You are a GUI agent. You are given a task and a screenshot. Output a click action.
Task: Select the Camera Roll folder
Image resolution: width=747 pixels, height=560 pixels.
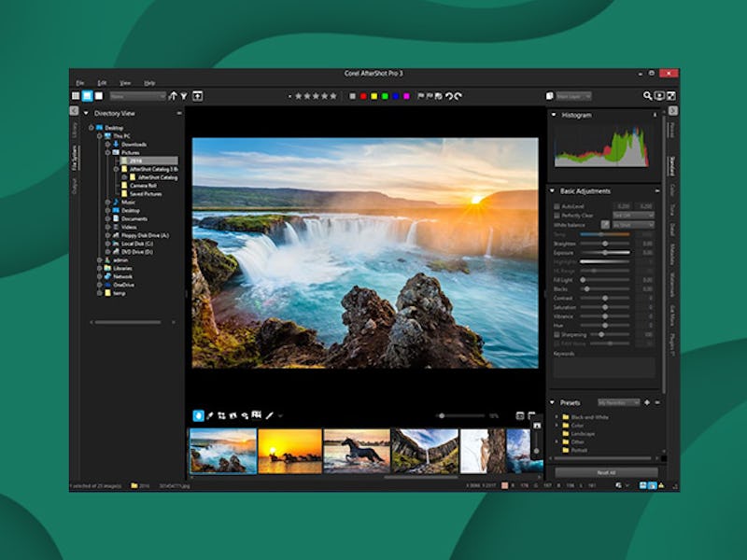(143, 185)
